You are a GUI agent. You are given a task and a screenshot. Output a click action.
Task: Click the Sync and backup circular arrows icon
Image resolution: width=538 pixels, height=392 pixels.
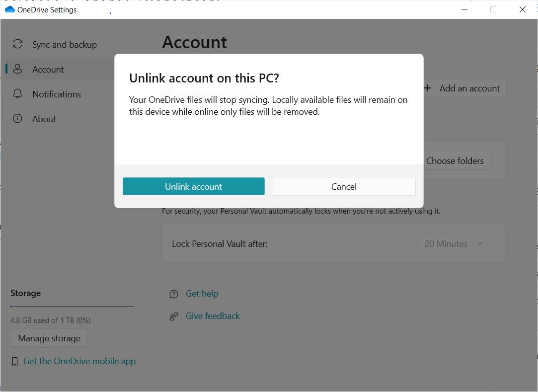tap(17, 44)
